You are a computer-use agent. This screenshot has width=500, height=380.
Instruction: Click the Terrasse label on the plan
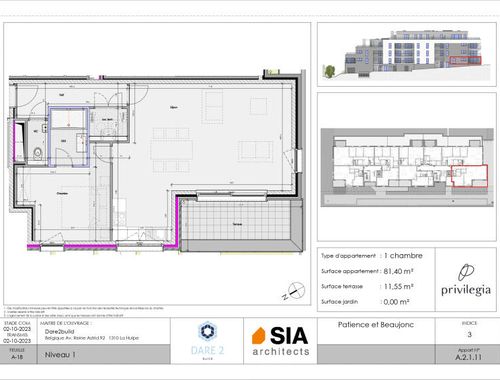[237, 224]
